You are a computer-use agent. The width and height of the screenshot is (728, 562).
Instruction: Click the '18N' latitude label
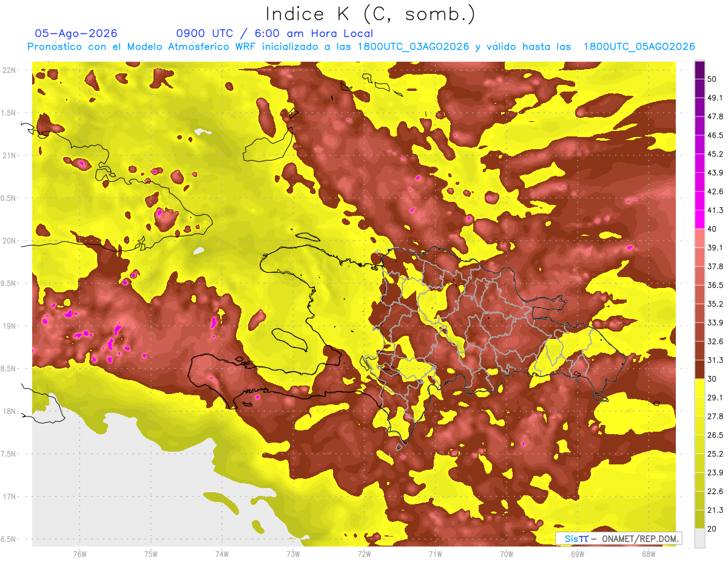click(x=9, y=411)
